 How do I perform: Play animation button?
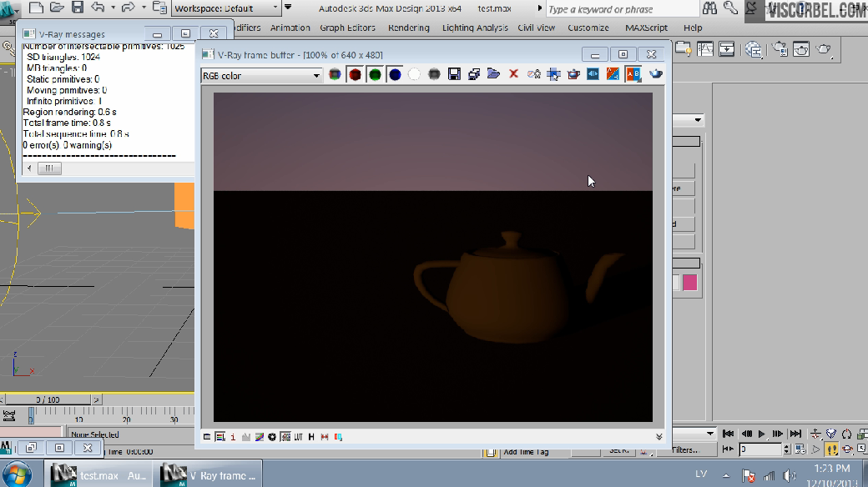762,434
